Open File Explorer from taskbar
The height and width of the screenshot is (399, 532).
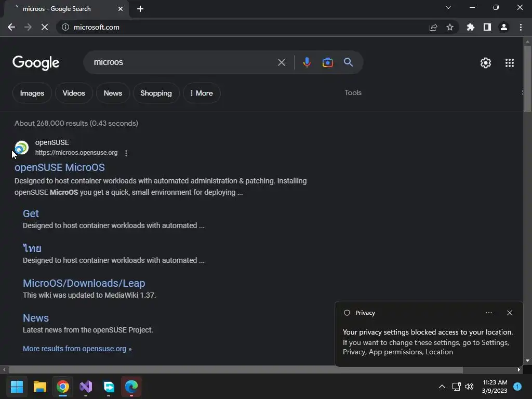point(39,387)
